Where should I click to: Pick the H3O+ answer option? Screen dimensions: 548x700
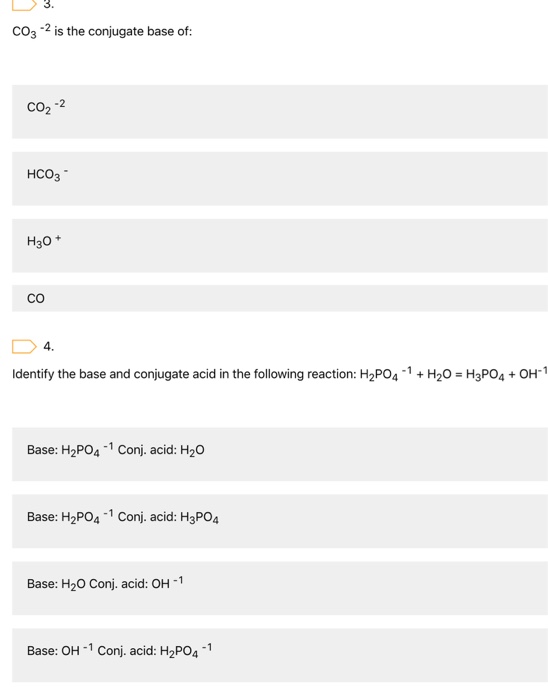click(x=280, y=246)
